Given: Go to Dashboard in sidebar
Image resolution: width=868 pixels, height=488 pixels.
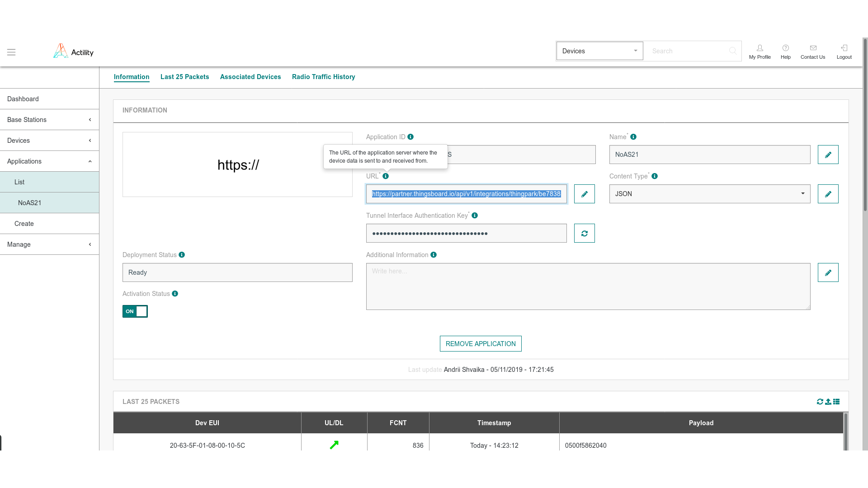Looking at the screenshot, I should pos(49,99).
